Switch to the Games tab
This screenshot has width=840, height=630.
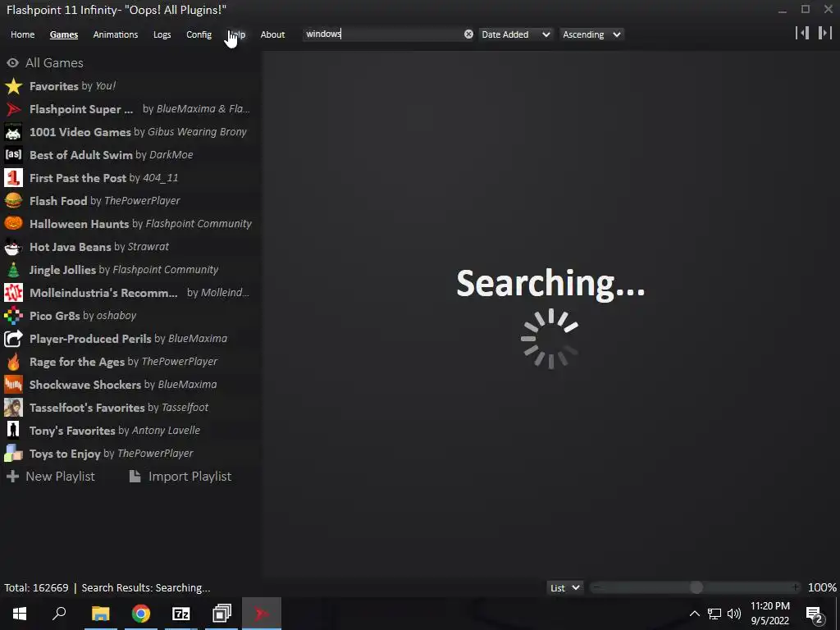click(64, 34)
